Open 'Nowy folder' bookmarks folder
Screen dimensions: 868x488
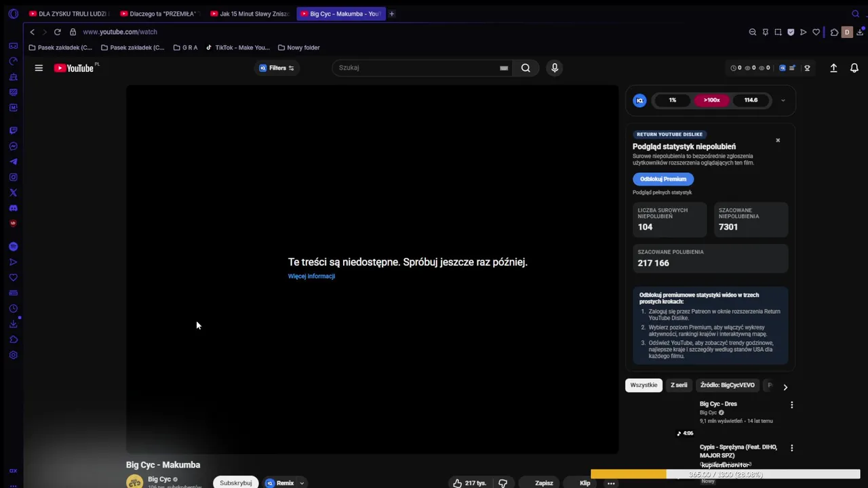click(299, 47)
